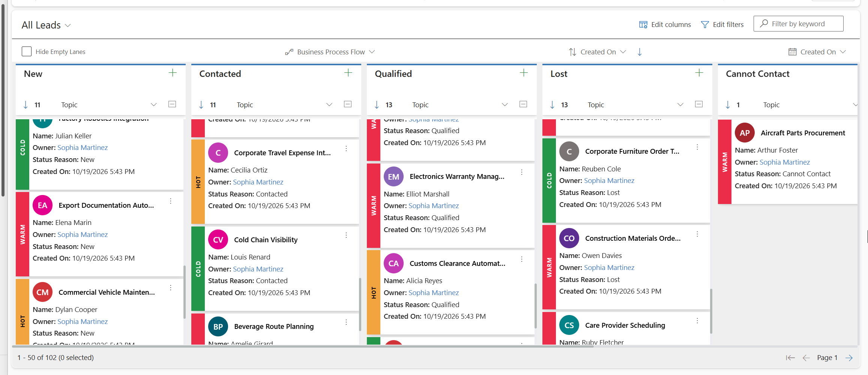Open owner link on Arthur Foster card
868x375 pixels.
785,162
